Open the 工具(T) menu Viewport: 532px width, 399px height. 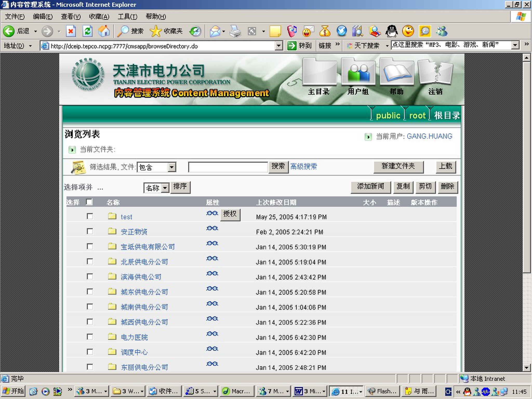127,17
